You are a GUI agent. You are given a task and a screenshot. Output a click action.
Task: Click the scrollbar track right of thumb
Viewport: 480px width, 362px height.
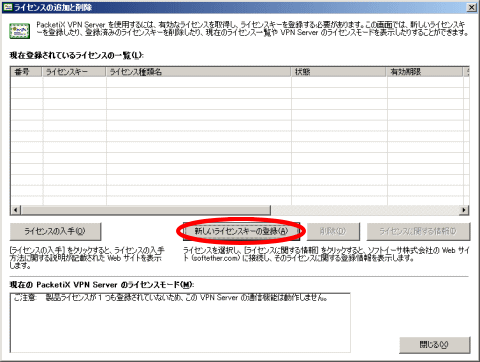coord(365,210)
